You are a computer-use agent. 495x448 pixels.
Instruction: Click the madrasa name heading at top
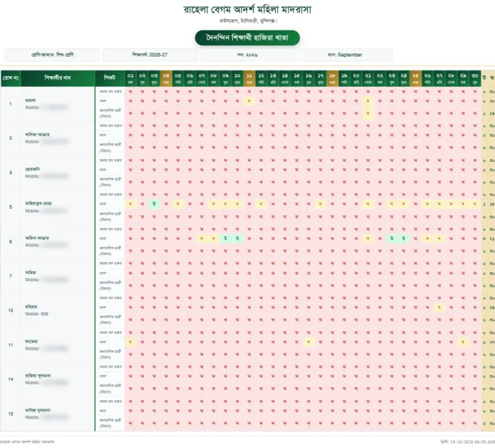[247, 10]
